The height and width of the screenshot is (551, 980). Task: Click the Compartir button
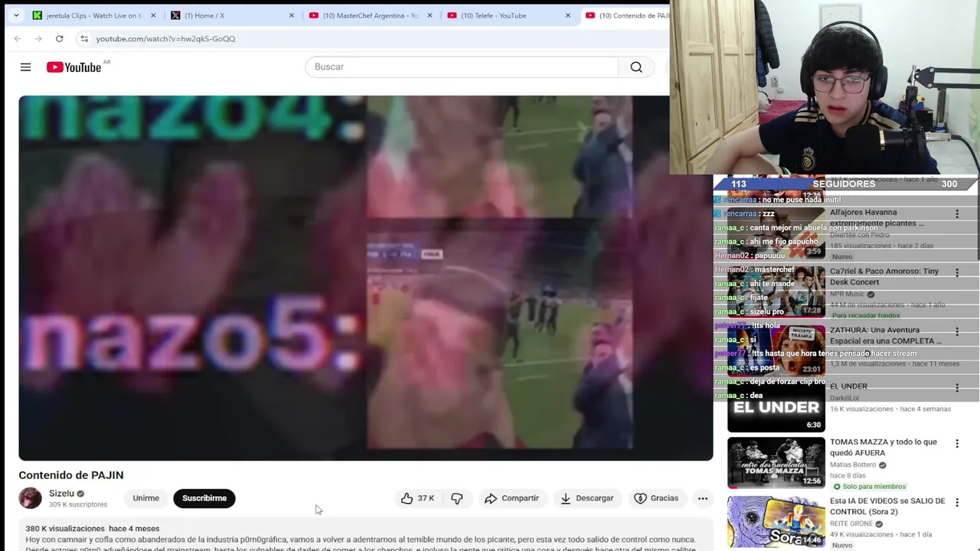[511, 498]
